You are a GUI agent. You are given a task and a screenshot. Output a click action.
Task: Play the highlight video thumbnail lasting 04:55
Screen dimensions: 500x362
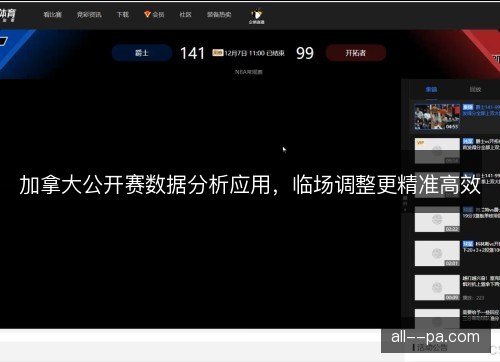pyautogui.click(x=437, y=117)
